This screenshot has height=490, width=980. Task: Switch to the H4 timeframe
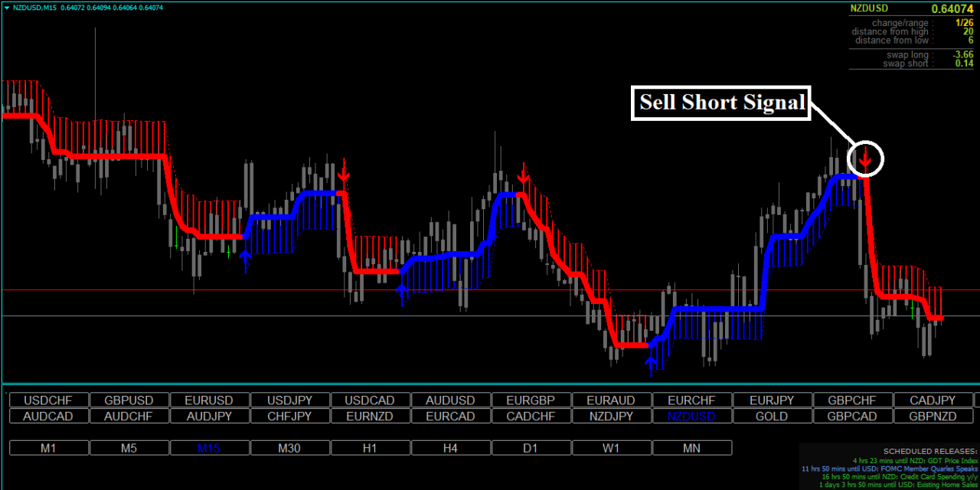(x=451, y=448)
